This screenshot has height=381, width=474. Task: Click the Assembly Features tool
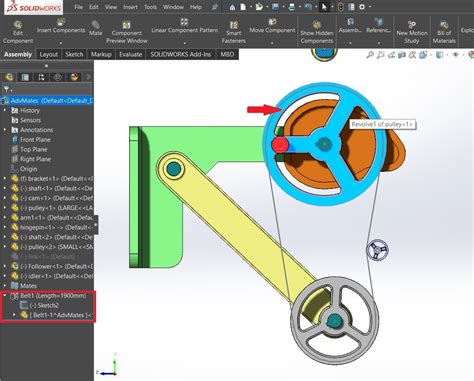(x=350, y=26)
